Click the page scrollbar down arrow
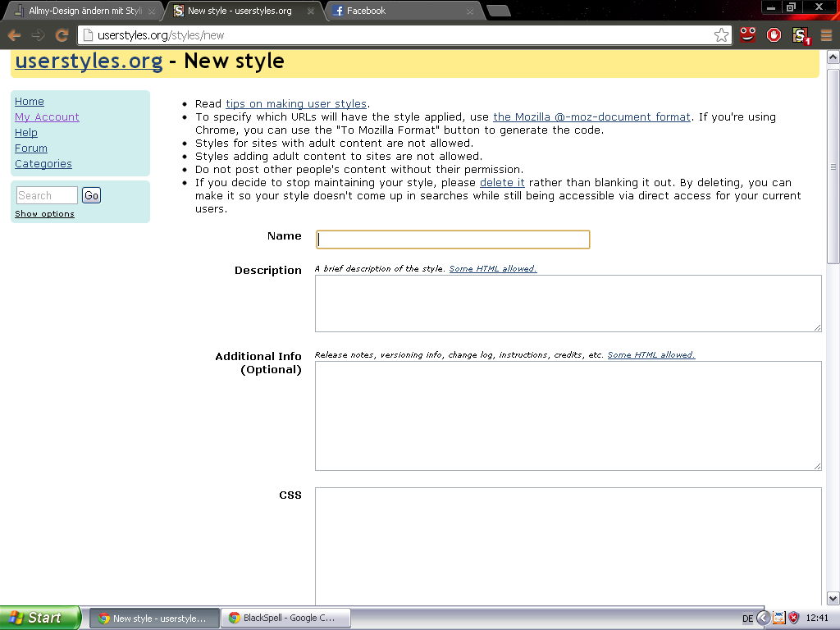 point(833,598)
